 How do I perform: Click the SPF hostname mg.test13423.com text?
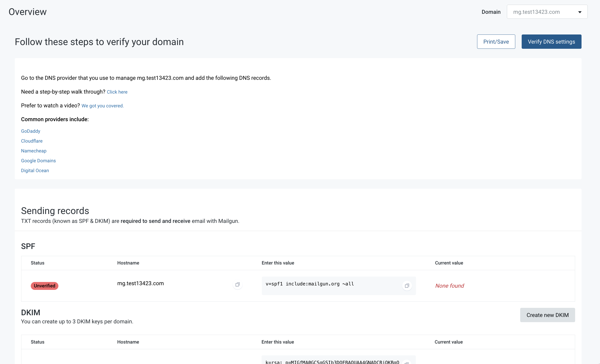tap(140, 283)
